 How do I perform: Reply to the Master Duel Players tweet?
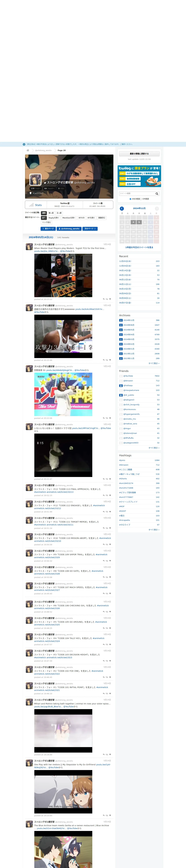click(104, 299)
